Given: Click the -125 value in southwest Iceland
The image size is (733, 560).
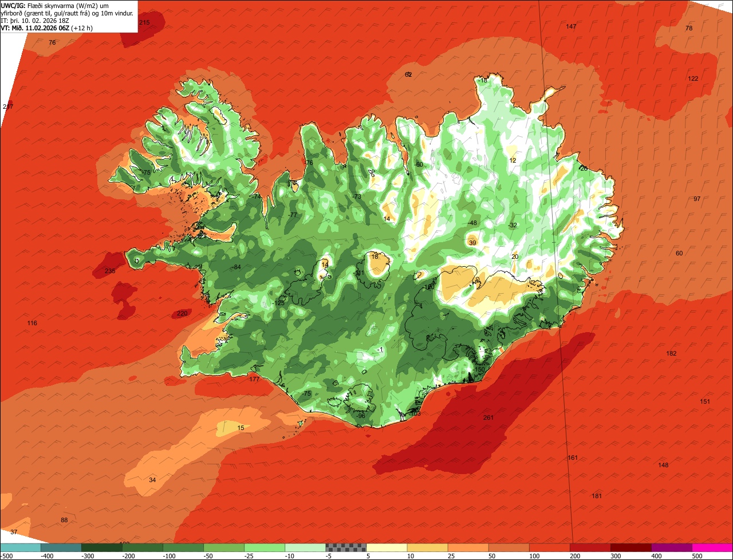Looking at the screenshot, I should [x=279, y=303].
